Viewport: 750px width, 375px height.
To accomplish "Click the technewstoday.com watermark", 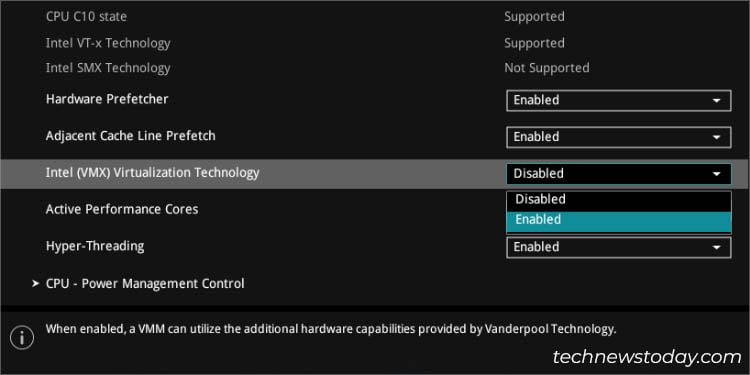I will click(647, 357).
